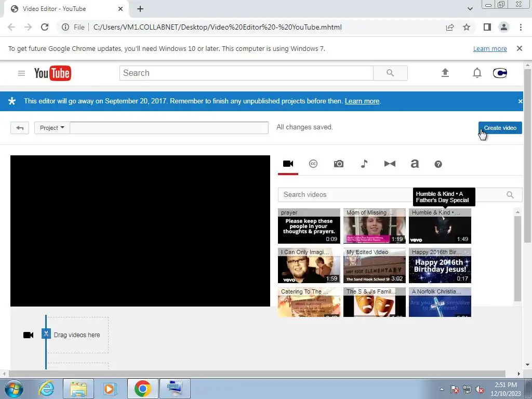Open Internet Explorer from the taskbar
Viewport: 532px width, 399px height.
tap(46, 389)
